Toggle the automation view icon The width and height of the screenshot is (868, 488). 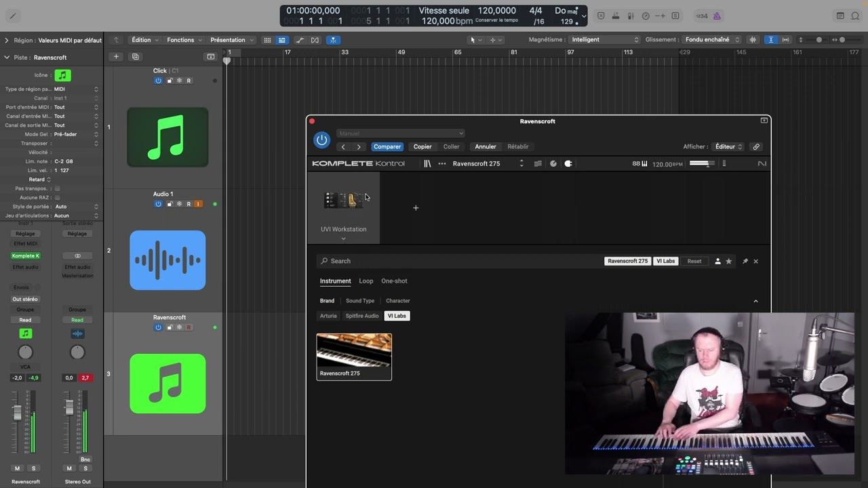point(300,40)
